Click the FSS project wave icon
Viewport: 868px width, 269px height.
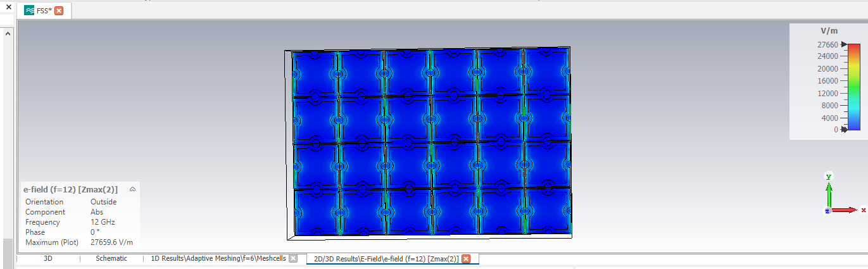pyautogui.click(x=29, y=11)
